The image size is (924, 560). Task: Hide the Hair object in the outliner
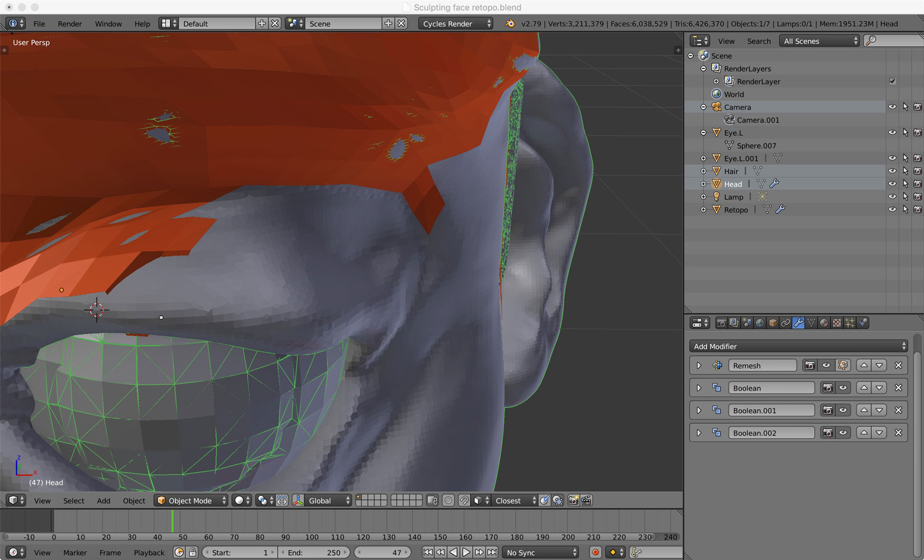[891, 171]
